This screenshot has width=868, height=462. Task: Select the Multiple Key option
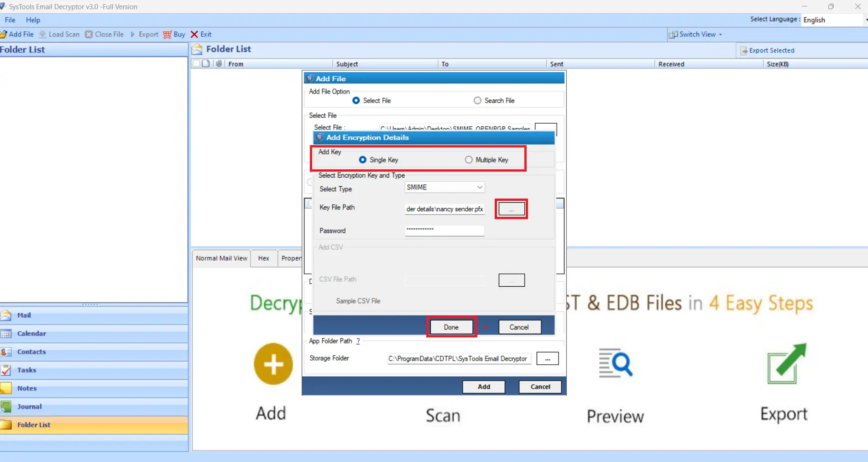468,160
